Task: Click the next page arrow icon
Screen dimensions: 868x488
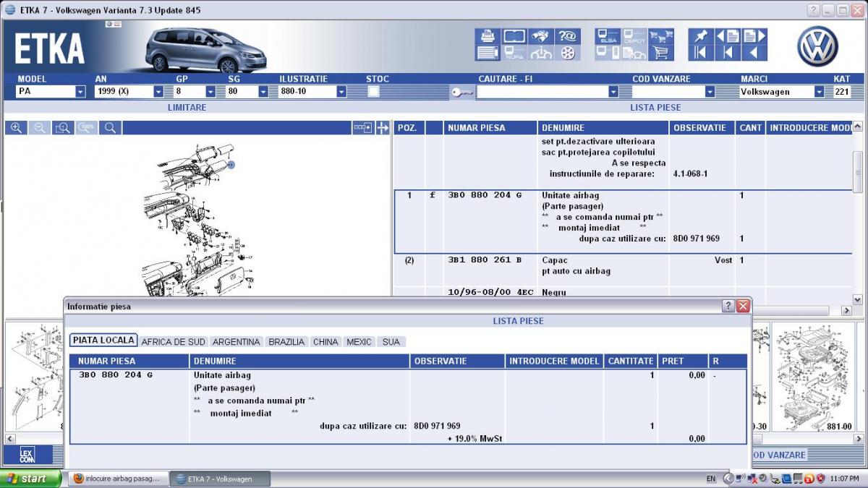Action: (x=754, y=36)
